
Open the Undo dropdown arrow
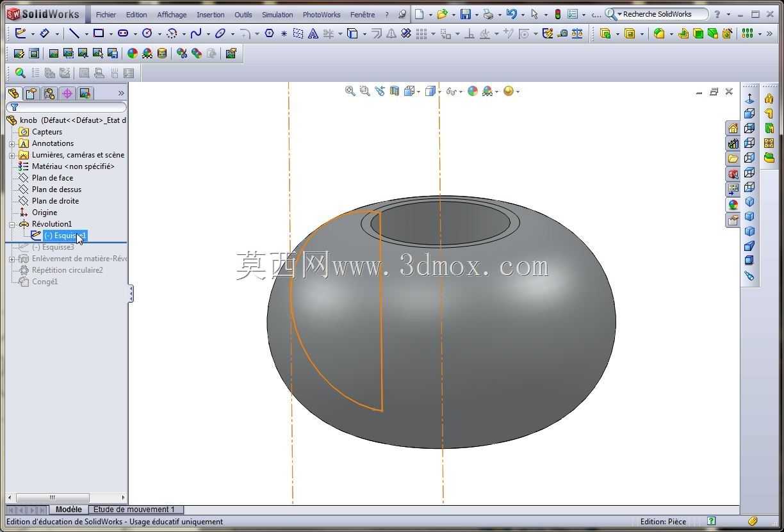click(x=523, y=15)
